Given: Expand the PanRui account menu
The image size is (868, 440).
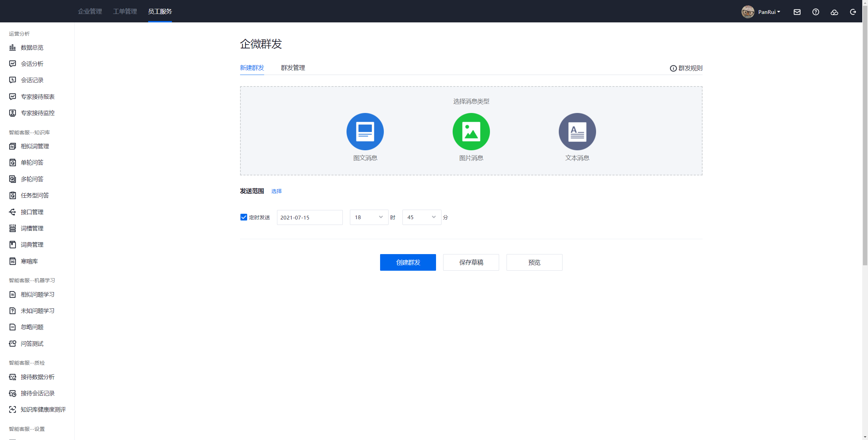Looking at the screenshot, I should click(769, 12).
